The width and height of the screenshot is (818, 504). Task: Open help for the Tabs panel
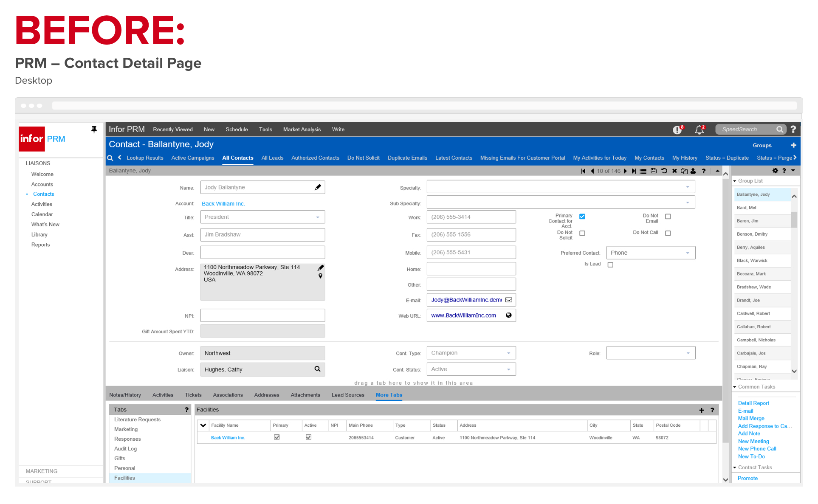click(186, 410)
